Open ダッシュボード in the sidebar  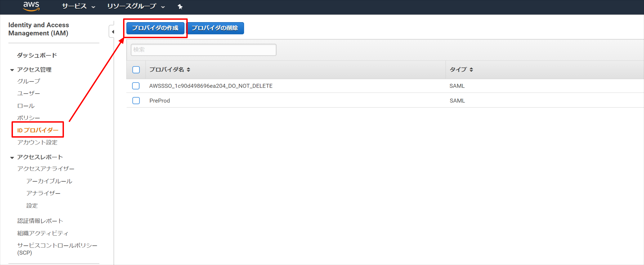tap(37, 55)
